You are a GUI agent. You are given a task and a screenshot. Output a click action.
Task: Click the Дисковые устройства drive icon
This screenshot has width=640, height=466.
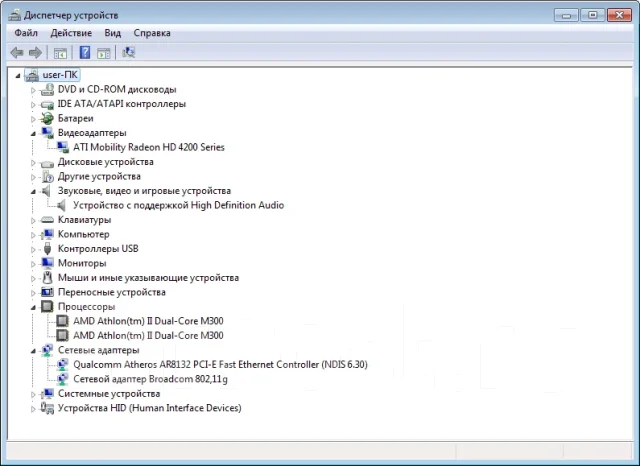47,163
